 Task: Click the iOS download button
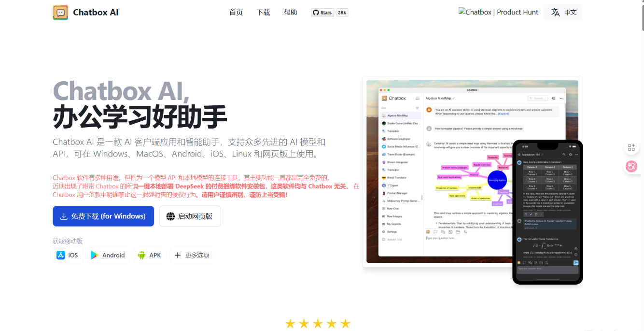[x=68, y=255]
